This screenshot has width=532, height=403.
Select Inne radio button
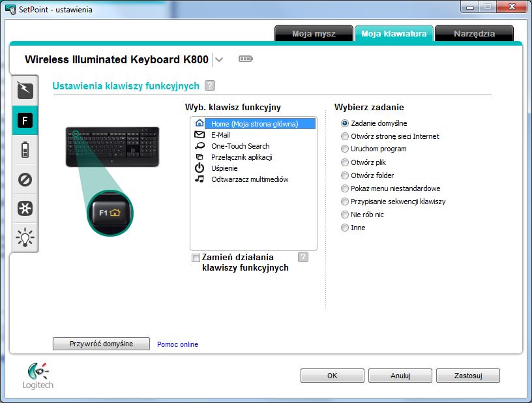coord(345,228)
